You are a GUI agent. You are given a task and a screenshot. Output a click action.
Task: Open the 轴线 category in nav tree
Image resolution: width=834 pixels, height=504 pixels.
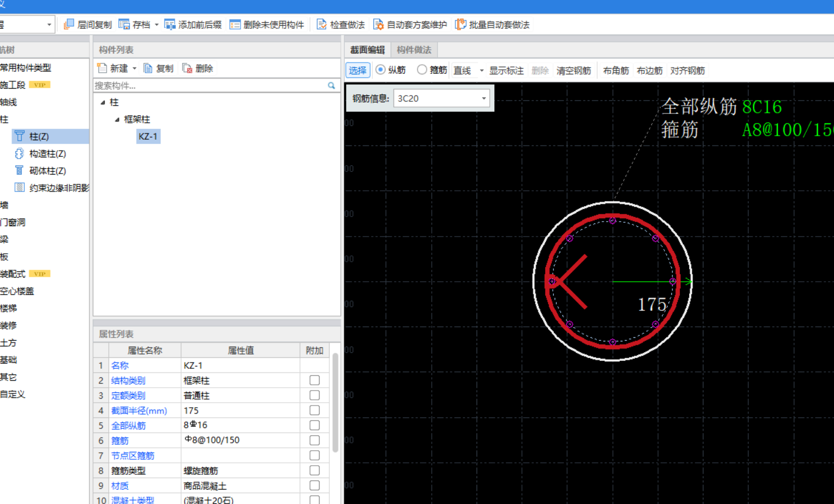[9, 102]
